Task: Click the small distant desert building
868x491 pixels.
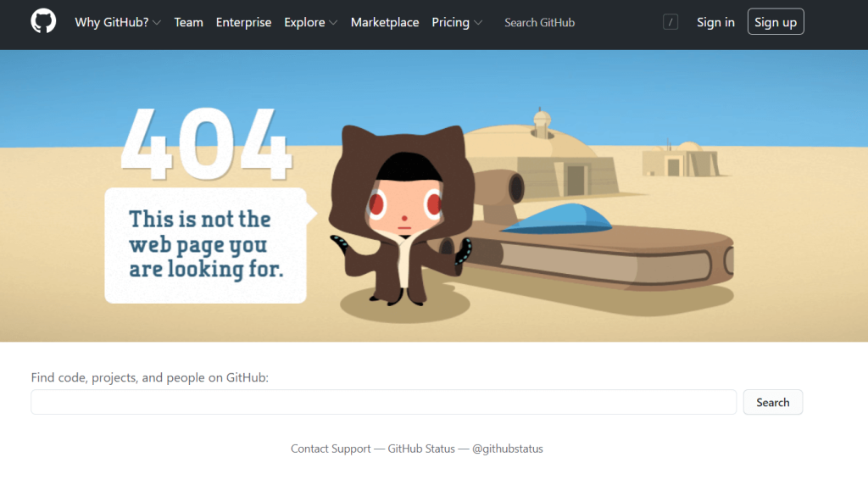Action: coord(679,159)
